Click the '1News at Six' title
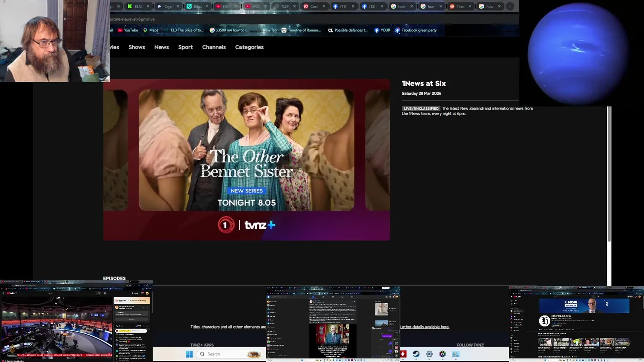Image resolution: width=644 pixels, height=362 pixels. [424, 83]
